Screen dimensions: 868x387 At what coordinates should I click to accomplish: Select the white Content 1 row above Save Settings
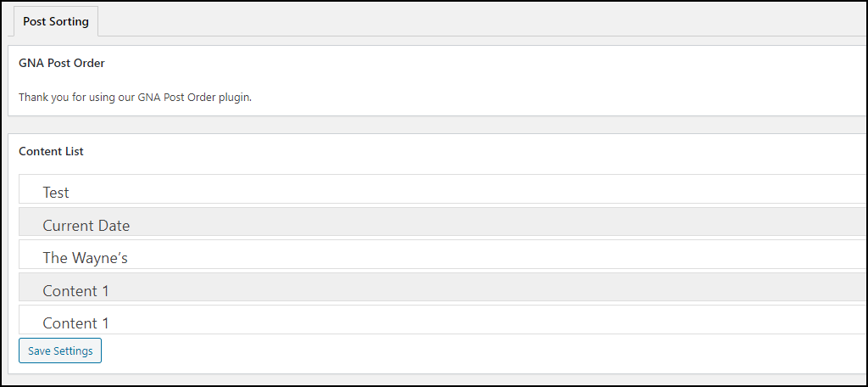click(x=442, y=320)
